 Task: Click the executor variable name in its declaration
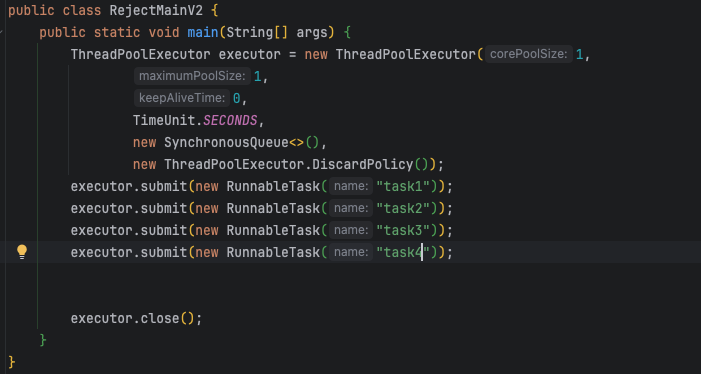(x=249, y=55)
